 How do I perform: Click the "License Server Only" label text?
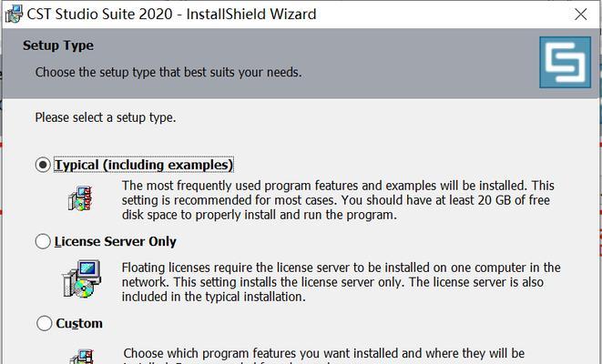pyautogui.click(x=115, y=241)
